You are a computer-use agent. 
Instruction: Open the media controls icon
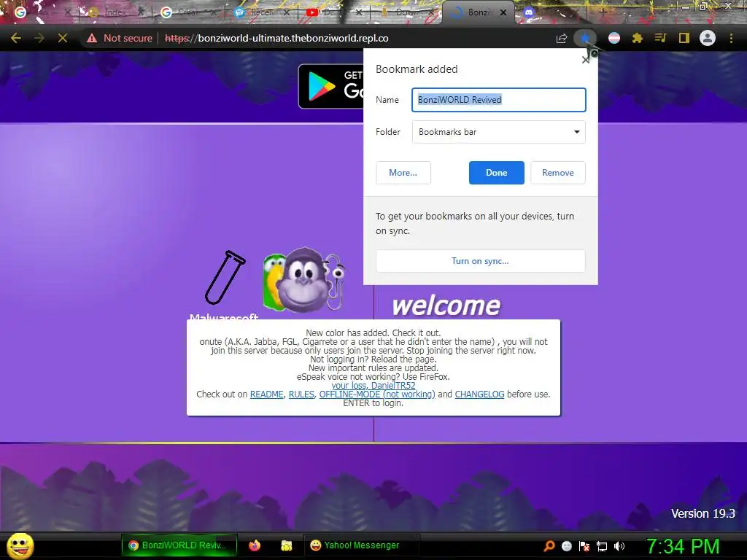click(x=660, y=38)
